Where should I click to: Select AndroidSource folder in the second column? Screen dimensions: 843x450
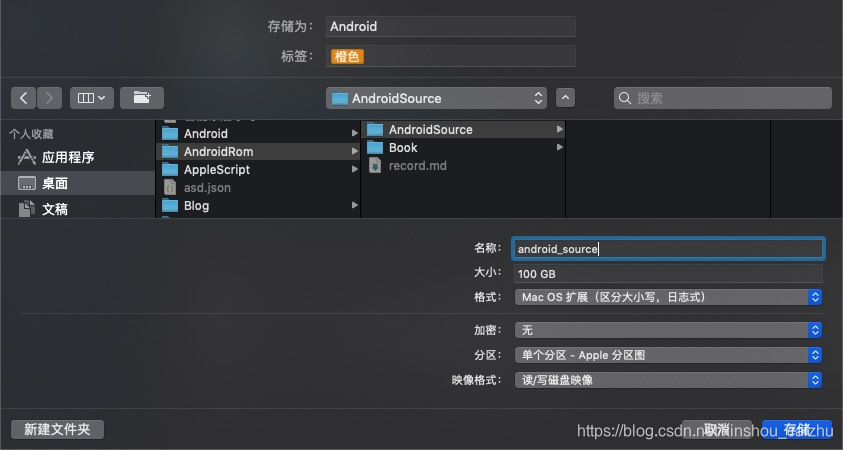[463, 130]
